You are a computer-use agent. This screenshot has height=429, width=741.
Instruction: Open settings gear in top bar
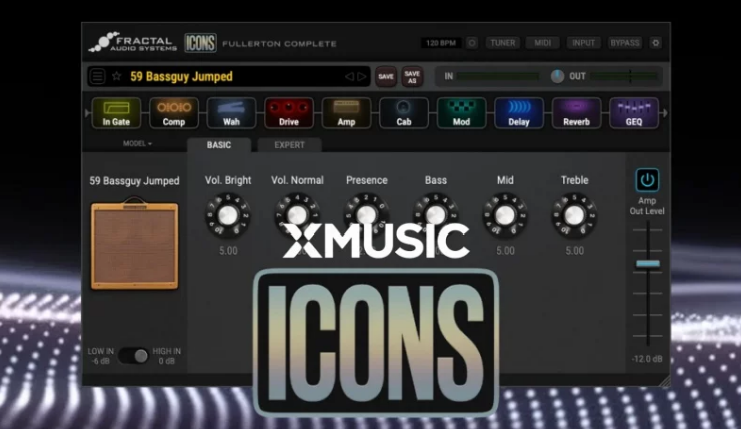click(x=655, y=43)
